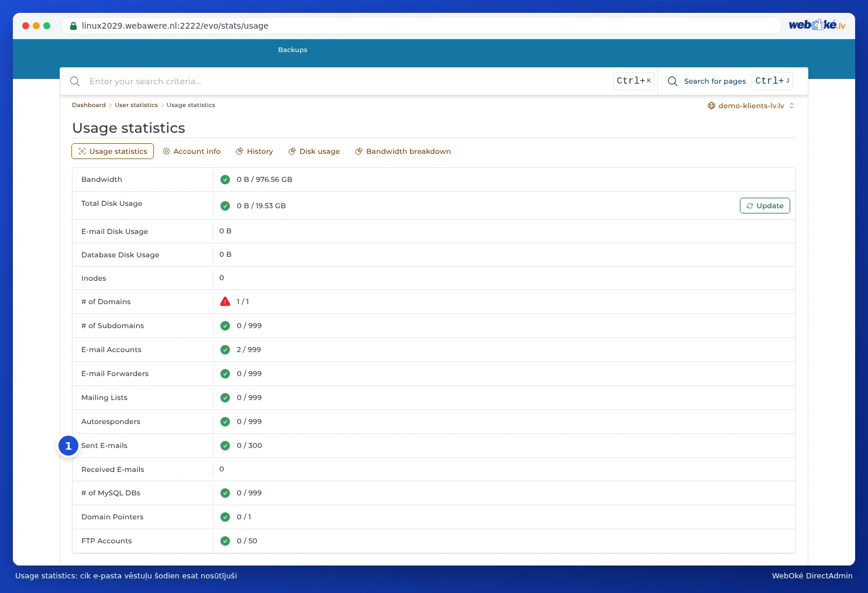Open the User statistics breadcrumb link
The height and width of the screenshot is (593, 868).
136,105
